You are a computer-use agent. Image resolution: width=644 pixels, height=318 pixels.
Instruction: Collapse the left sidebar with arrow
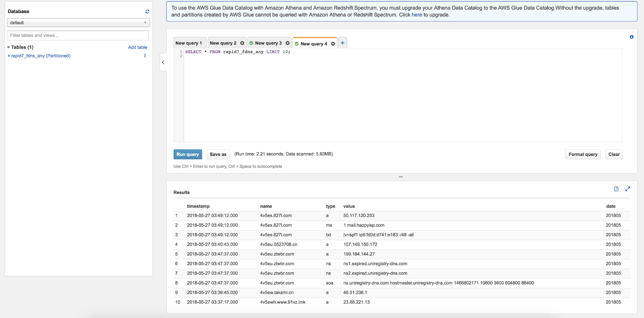pyautogui.click(x=163, y=63)
